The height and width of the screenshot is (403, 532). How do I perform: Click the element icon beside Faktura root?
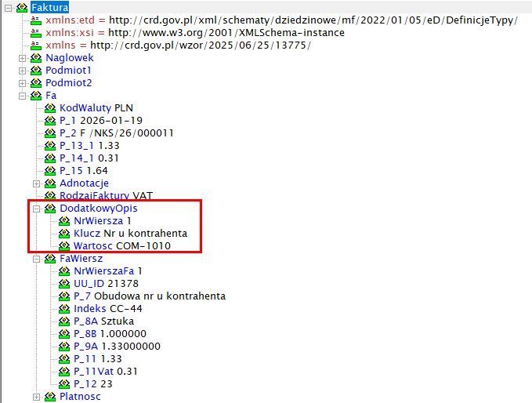[x=22, y=8]
